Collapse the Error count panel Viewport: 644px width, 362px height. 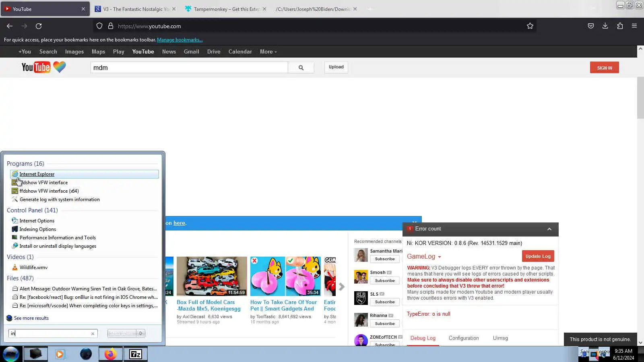point(549,229)
